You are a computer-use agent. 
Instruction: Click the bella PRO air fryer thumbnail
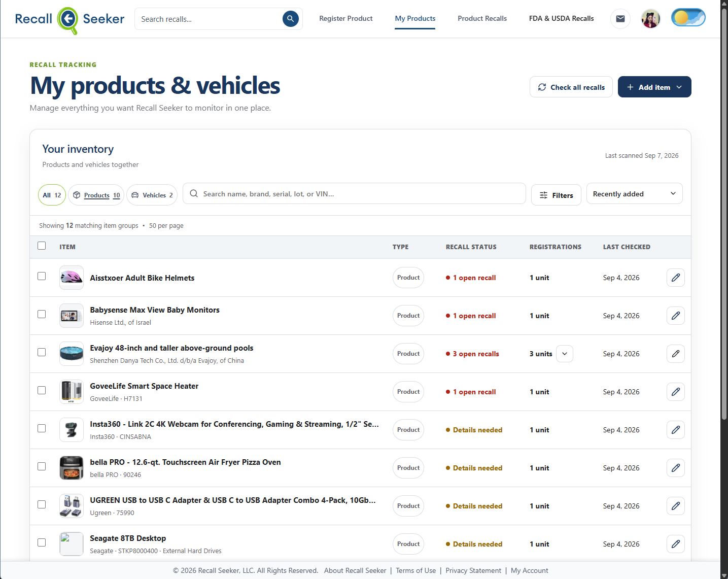(x=72, y=468)
